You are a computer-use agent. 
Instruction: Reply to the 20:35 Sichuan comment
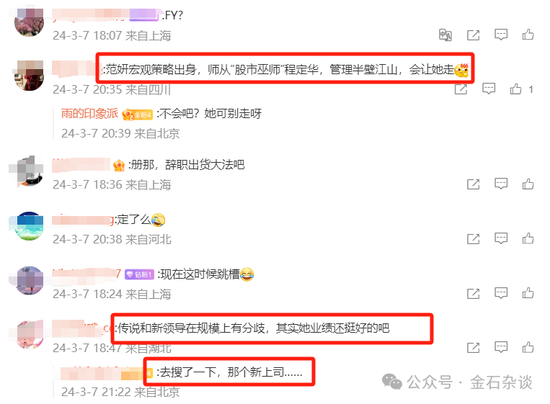click(x=488, y=89)
